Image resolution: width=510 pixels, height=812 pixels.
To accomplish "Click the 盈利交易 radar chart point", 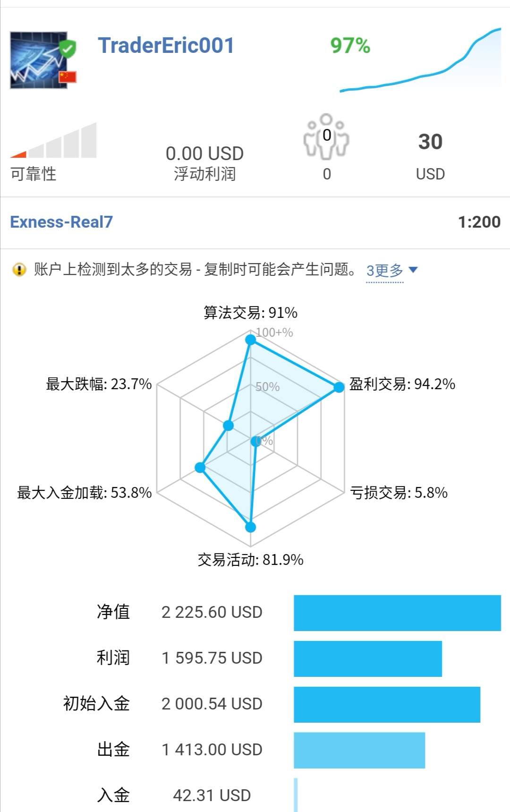I will click(339, 387).
